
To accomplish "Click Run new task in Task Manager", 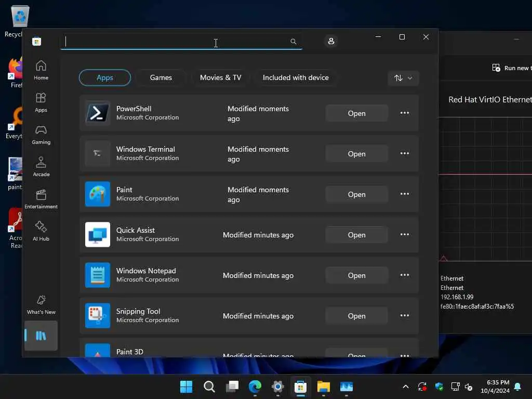I will 512,68.
